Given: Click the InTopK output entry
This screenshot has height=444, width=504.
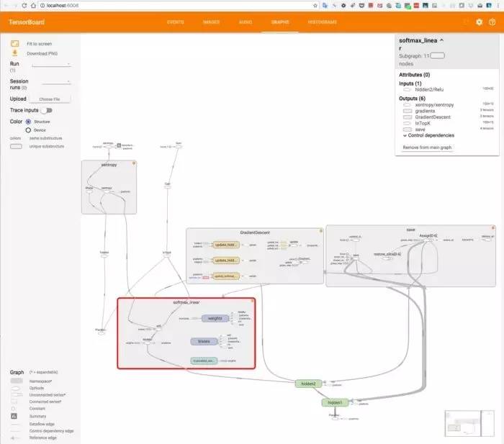Looking at the screenshot, I should 423,123.
